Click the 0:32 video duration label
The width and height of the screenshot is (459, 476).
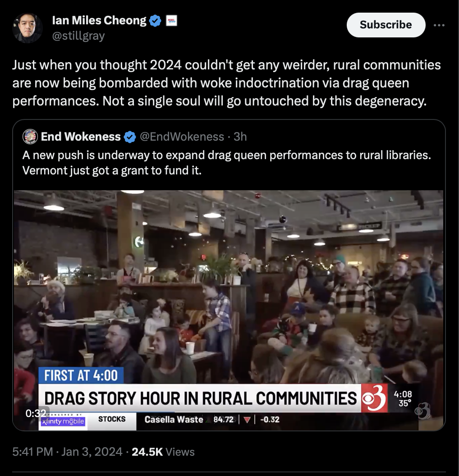[x=36, y=413]
